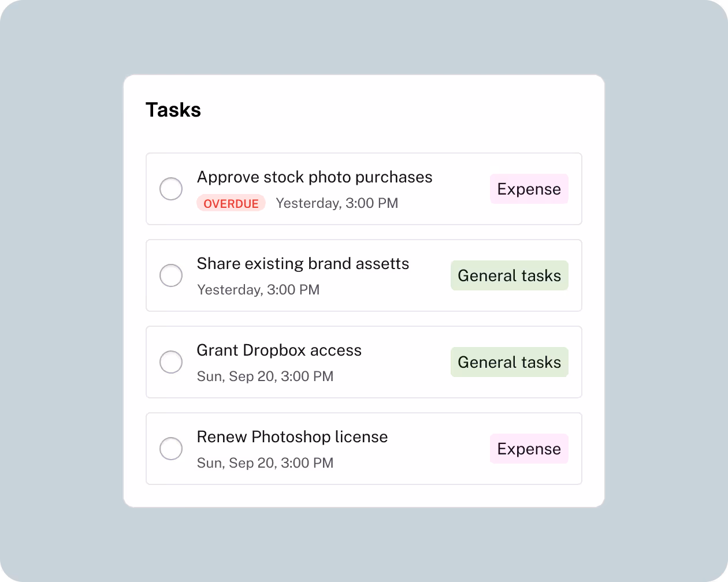Check off 'Share existing brand assetts' task
728x582 pixels.
click(171, 275)
